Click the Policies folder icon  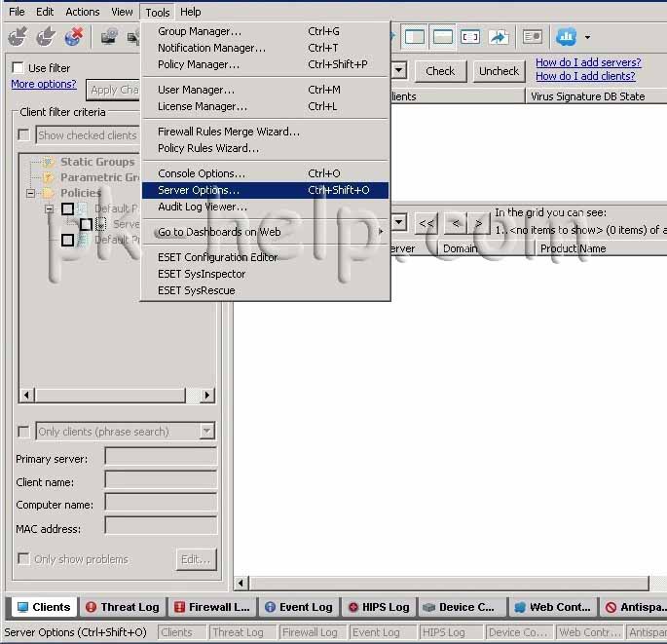pyautogui.click(x=48, y=193)
